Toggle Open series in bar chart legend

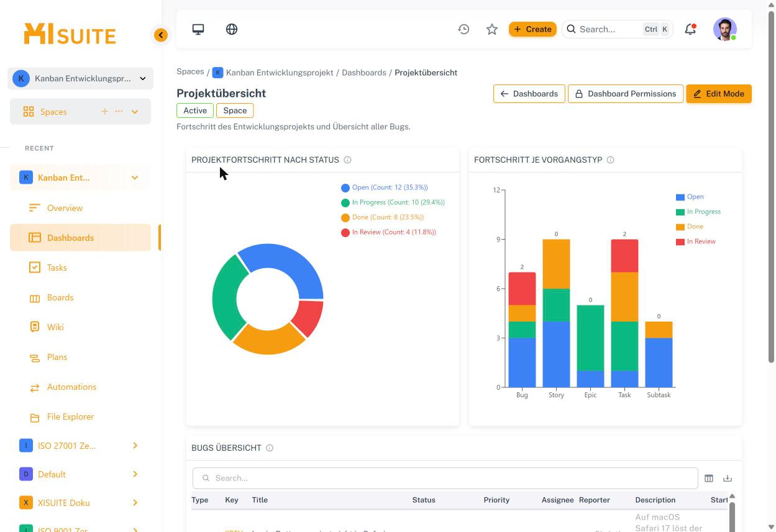(x=690, y=197)
